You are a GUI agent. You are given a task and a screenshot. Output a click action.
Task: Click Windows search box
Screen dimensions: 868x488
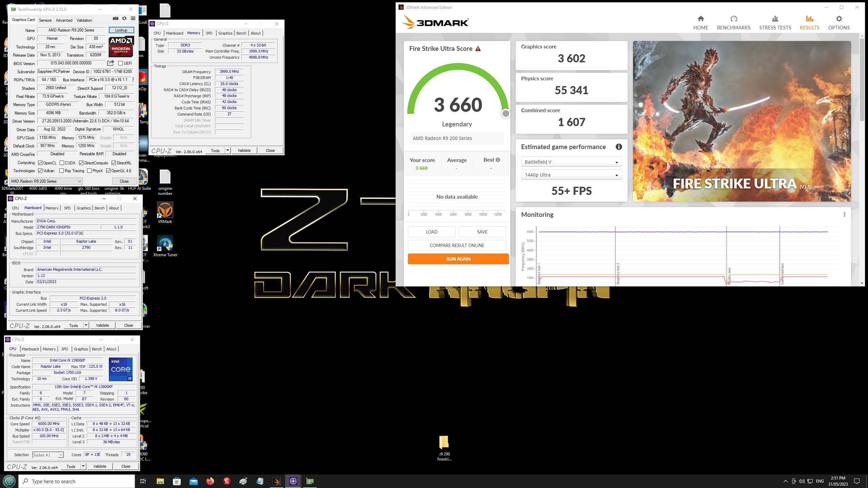pos(77,481)
